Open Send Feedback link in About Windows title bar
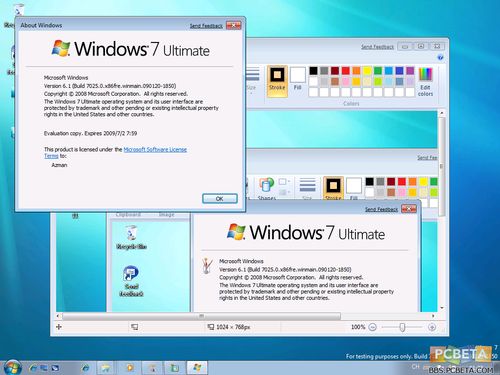The width and height of the screenshot is (500, 375). (206, 26)
